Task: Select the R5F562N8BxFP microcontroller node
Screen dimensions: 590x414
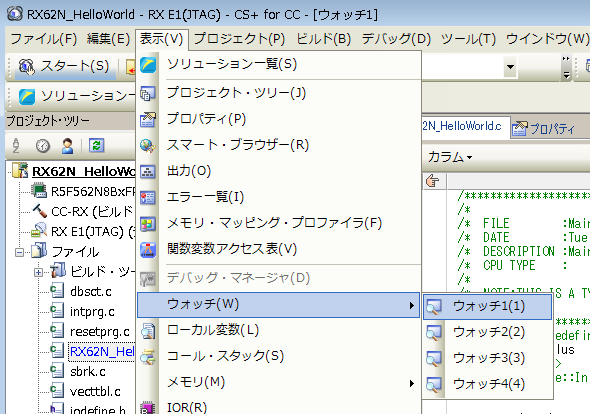Action: click(x=93, y=192)
